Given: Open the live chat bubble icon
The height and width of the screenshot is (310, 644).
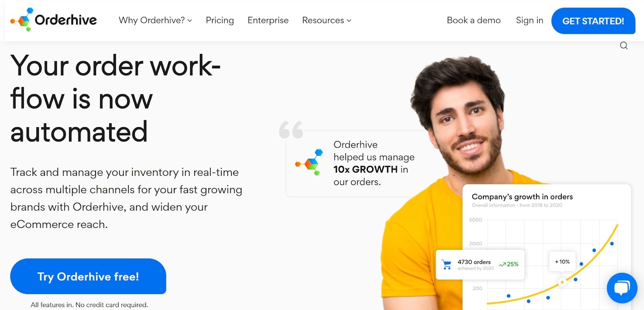Looking at the screenshot, I should click(x=622, y=288).
